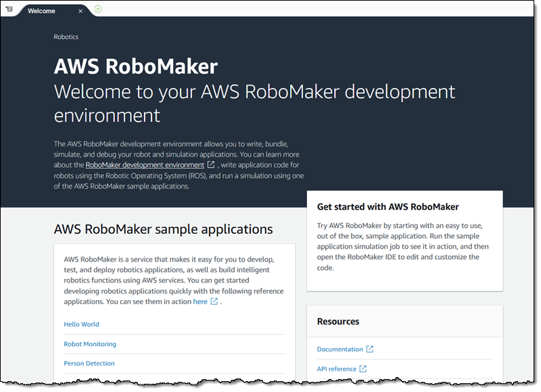Click the AWS RoboMaker page title
The height and width of the screenshot is (392, 541).
coord(136,66)
